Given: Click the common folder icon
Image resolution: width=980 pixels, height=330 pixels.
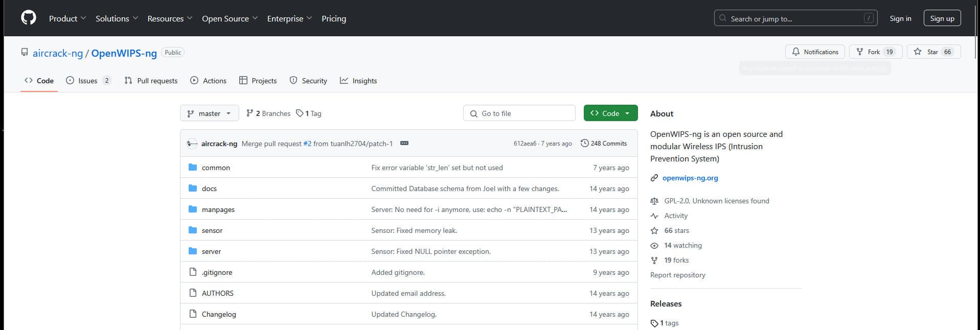Looking at the screenshot, I should (193, 167).
